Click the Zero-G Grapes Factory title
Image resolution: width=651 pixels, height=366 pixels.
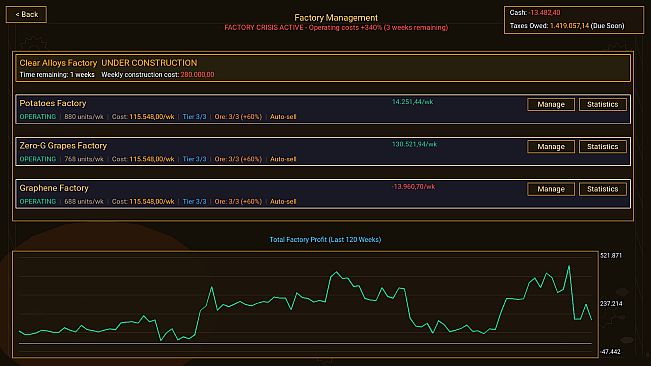[x=63, y=146]
